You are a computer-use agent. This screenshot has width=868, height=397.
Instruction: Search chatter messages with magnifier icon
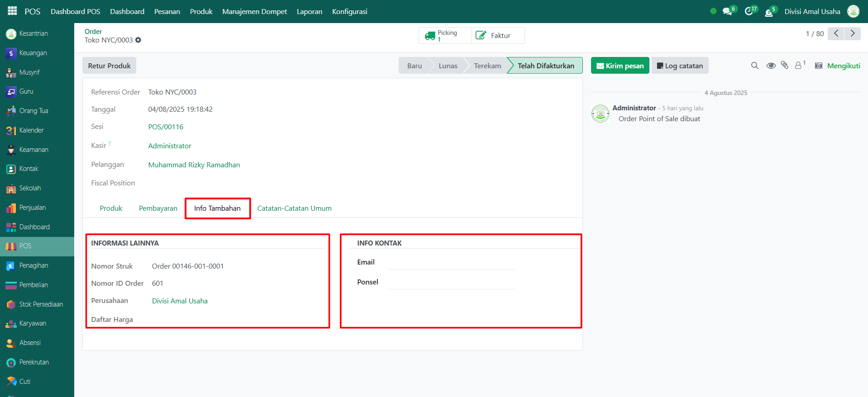point(754,66)
